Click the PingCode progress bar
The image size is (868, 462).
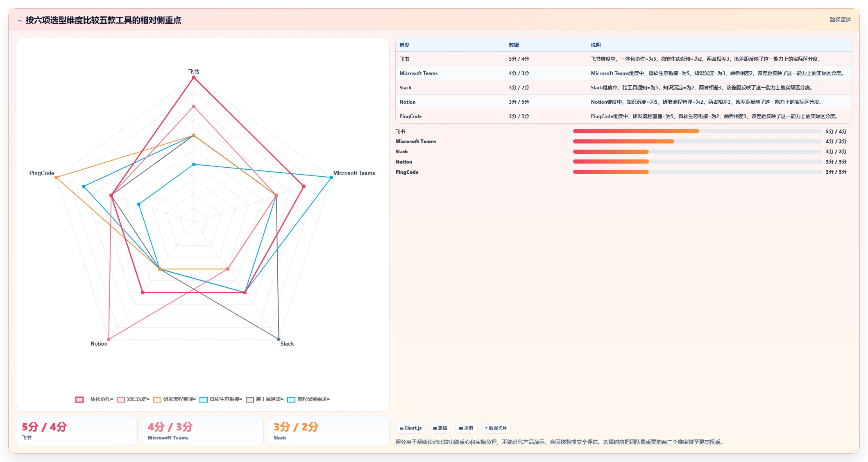(x=697, y=172)
